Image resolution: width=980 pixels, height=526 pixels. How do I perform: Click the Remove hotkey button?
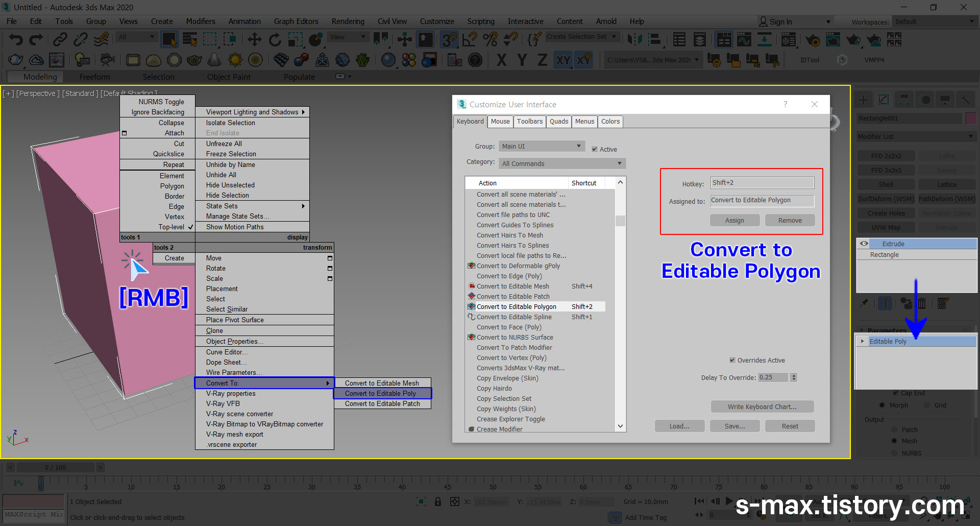pos(790,220)
